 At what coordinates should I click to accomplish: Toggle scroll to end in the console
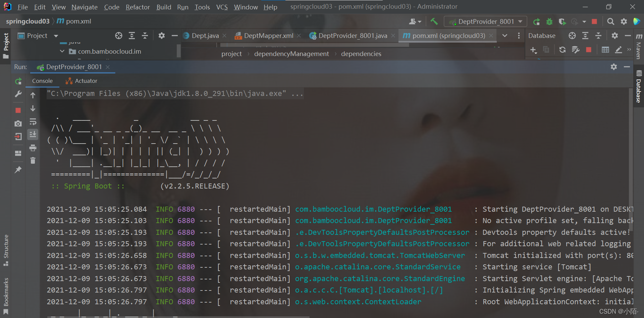pos(33,135)
